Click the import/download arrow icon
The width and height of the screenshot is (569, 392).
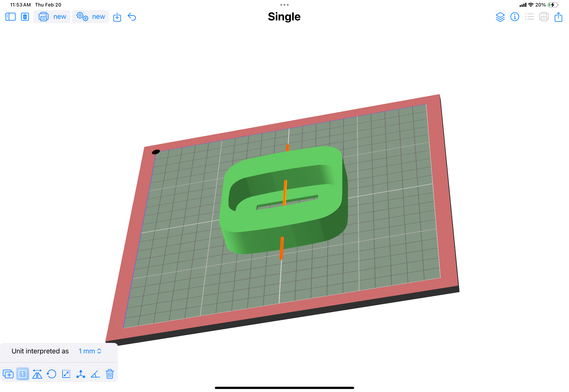click(117, 17)
